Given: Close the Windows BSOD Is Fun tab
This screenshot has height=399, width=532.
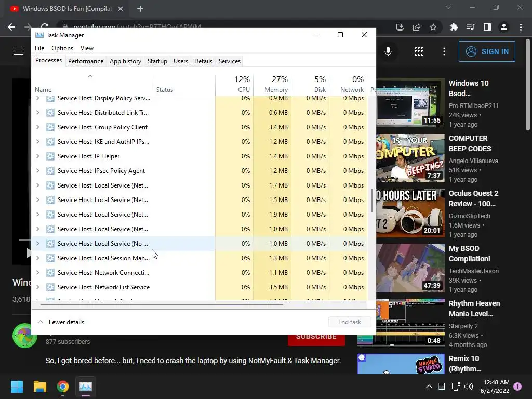Looking at the screenshot, I should pos(121,9).
